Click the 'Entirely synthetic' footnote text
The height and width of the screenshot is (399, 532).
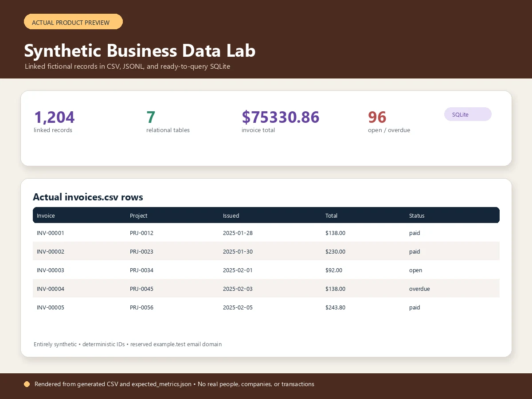click(128, 344)
